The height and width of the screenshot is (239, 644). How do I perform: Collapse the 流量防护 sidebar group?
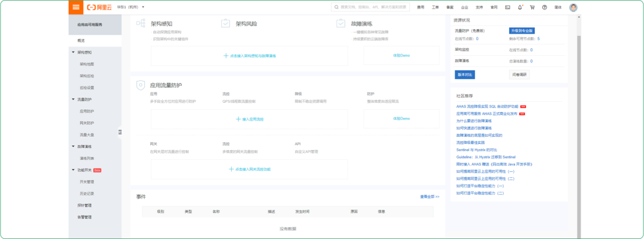(73, 99)
